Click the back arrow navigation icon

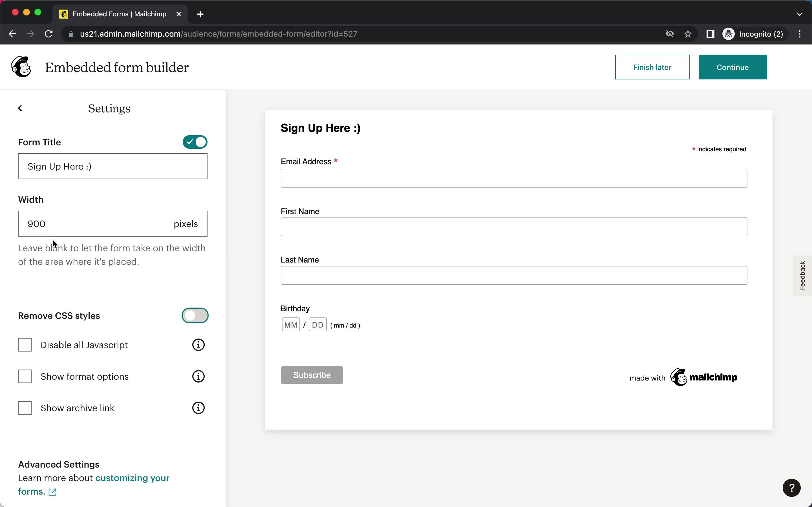pos(20,108)
